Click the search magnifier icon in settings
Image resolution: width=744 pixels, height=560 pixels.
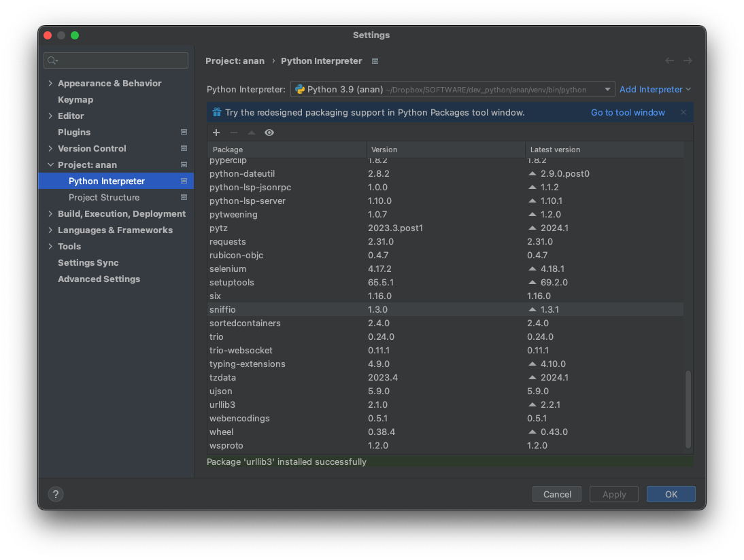(52, 60)
